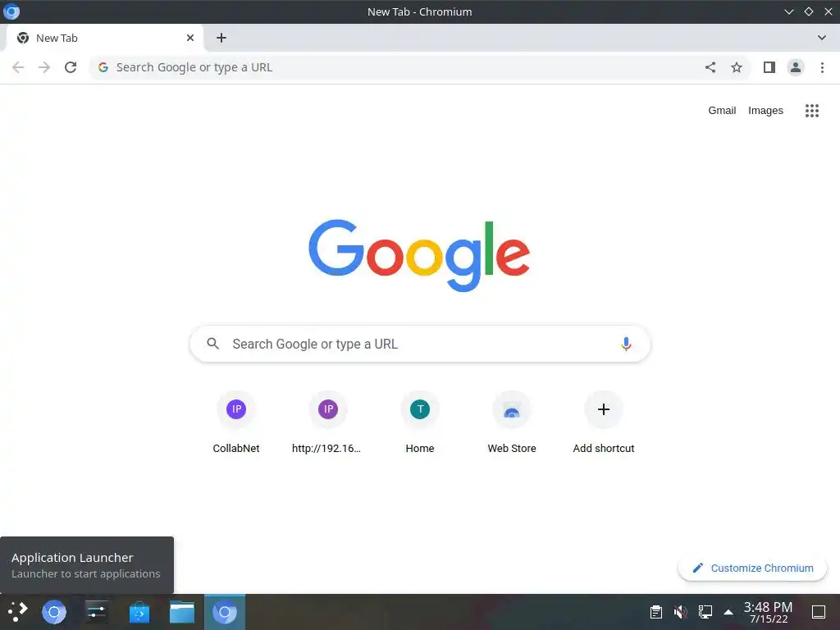Add a new shortcut tile
The width and height of the screenshot is (840, 630).
(604, 422)
